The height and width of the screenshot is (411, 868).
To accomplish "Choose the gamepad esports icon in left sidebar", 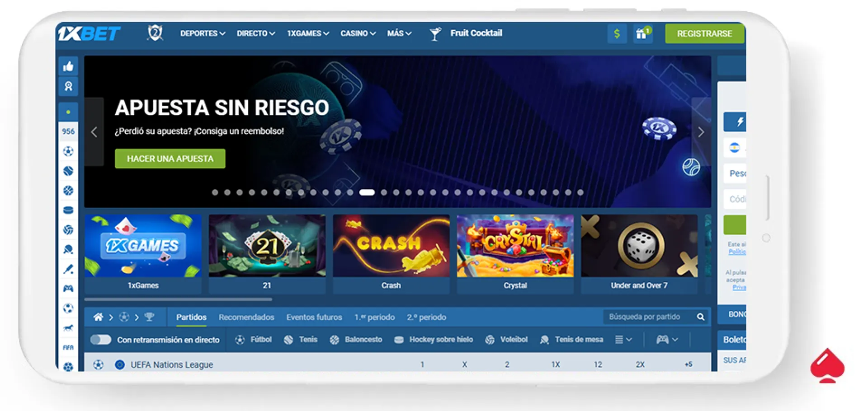I will click(68, 289).
